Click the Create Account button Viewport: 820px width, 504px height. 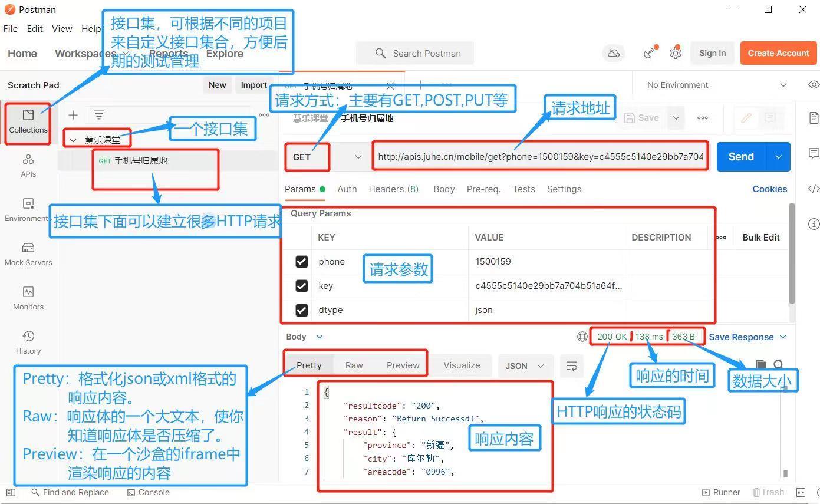(x=778, y=52)
